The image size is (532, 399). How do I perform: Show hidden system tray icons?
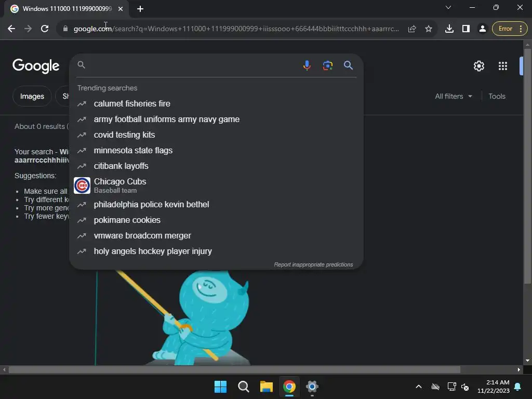pyautogui.click(x=419, y=387)
